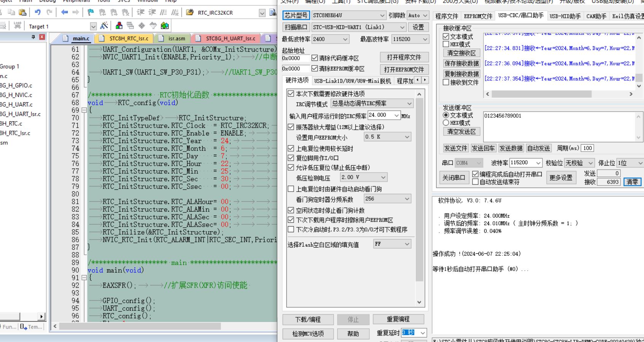Open Manage Project Items colored blocks icon
The height and width of the screenshot is (342, 644).
click(x=119, y=26)
